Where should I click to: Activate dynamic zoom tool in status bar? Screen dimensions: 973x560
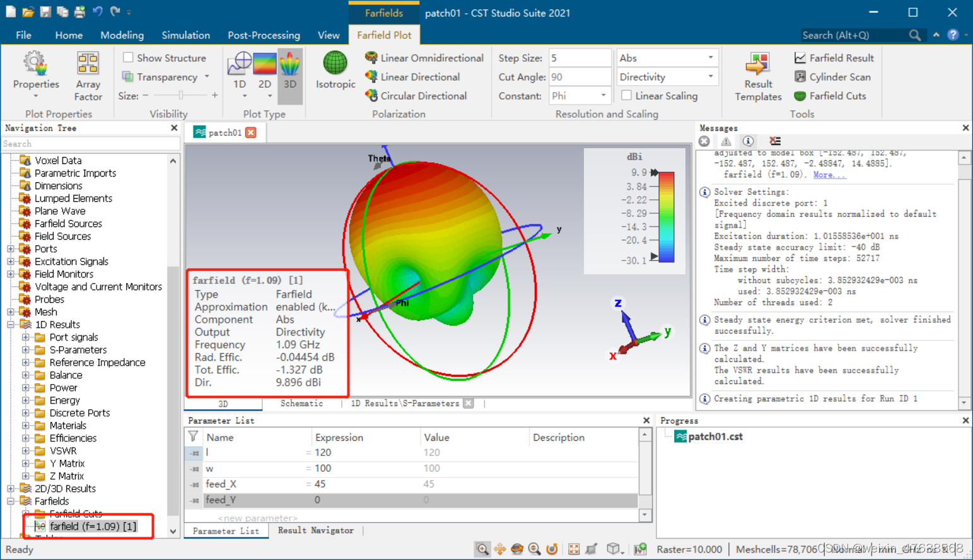pos(535,549)
